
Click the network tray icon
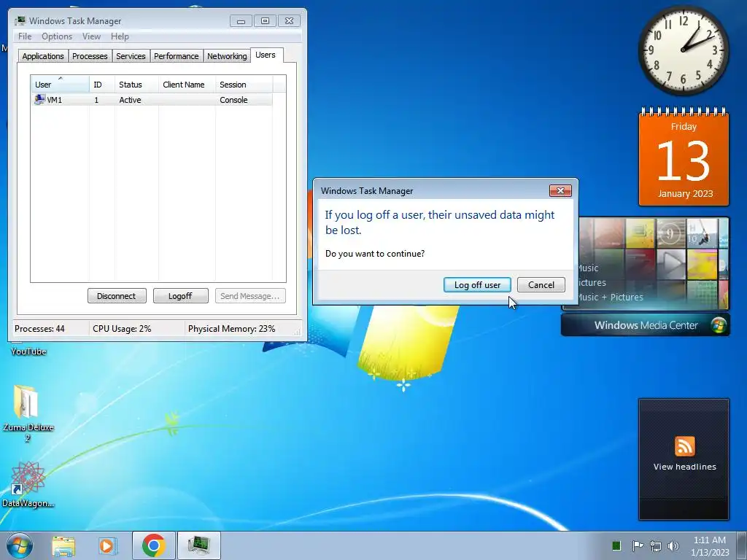(x=656, y=545)
